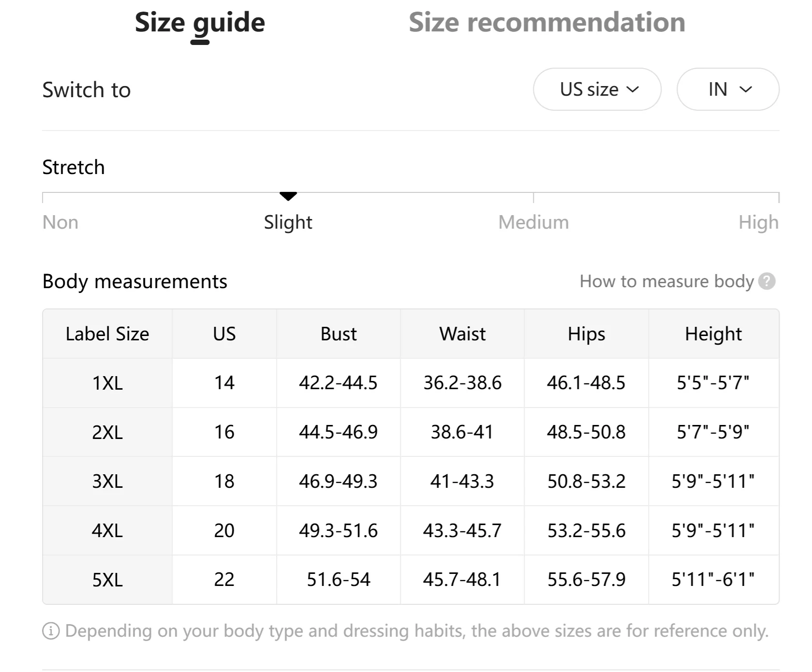812x672 pixels.
Task: Click the 4XL hips value 53.2-55.6
Action: [586, 531]
